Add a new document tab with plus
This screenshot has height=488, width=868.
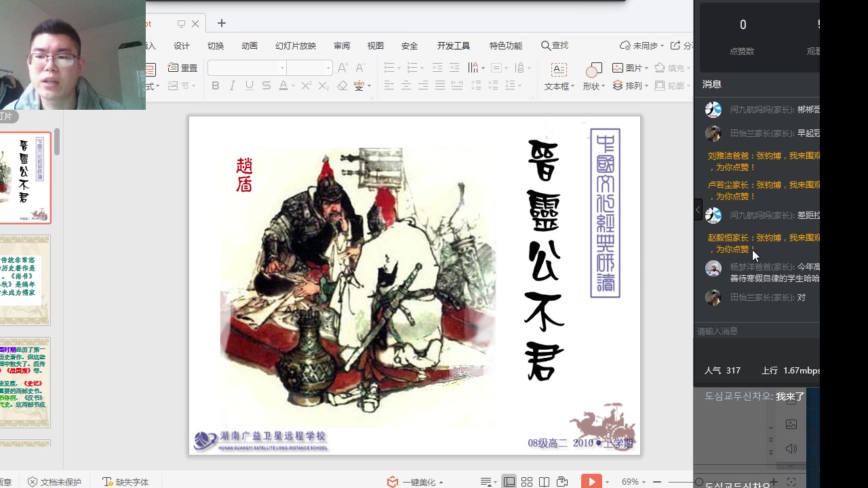pos(222,23)
